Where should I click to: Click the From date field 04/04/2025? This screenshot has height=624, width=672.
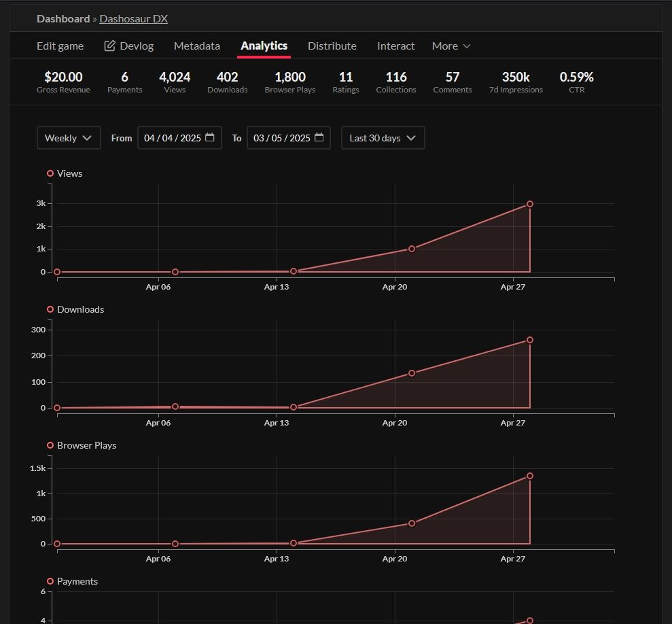tap(179, 138)
